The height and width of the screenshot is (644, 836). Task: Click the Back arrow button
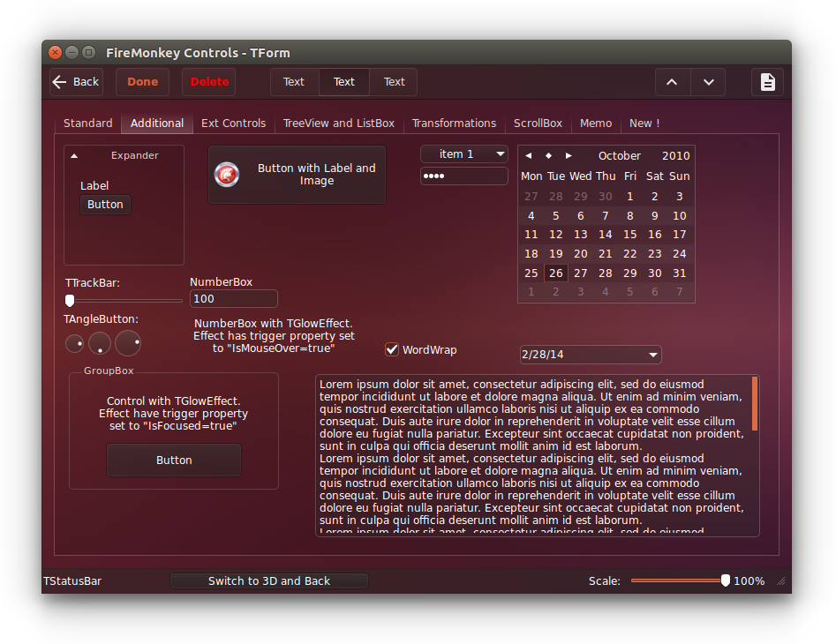[x=76, y=82]
